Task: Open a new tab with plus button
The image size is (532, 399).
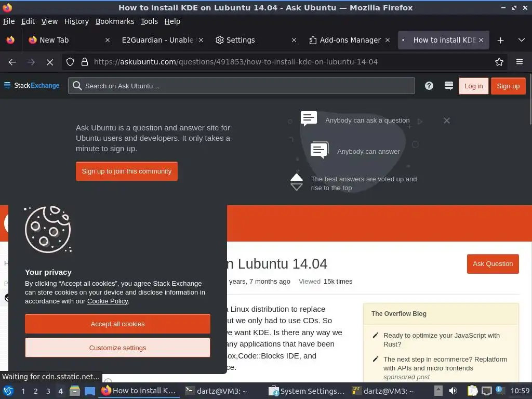Action: (500, 41)
